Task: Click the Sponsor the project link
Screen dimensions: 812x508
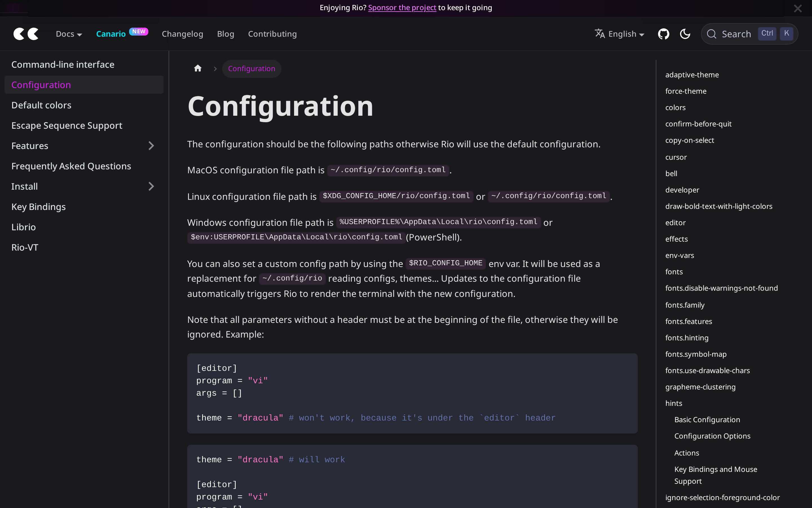Action: (x=402, y=8)
